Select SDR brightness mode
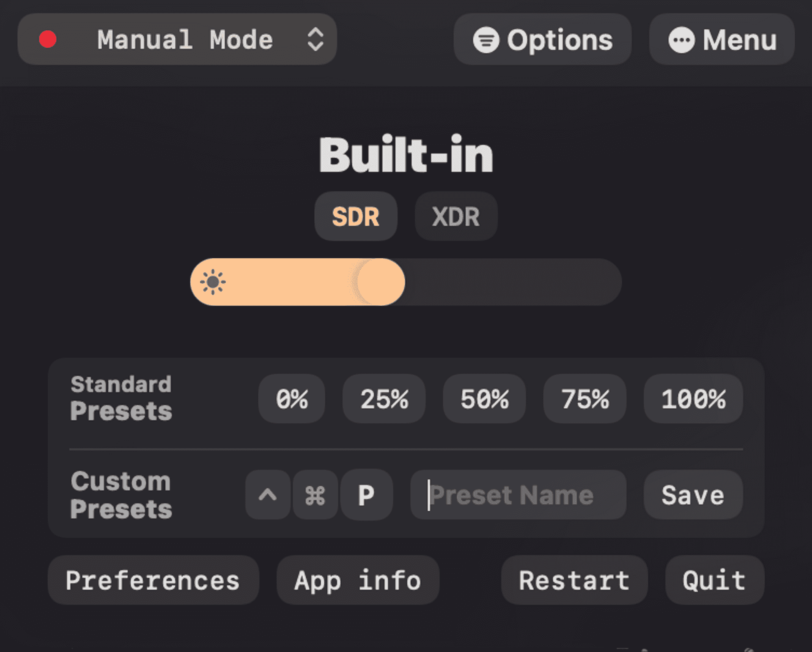The height and width of the screenshot is (652, 812). pyautogui.click(x=356, y=216)
